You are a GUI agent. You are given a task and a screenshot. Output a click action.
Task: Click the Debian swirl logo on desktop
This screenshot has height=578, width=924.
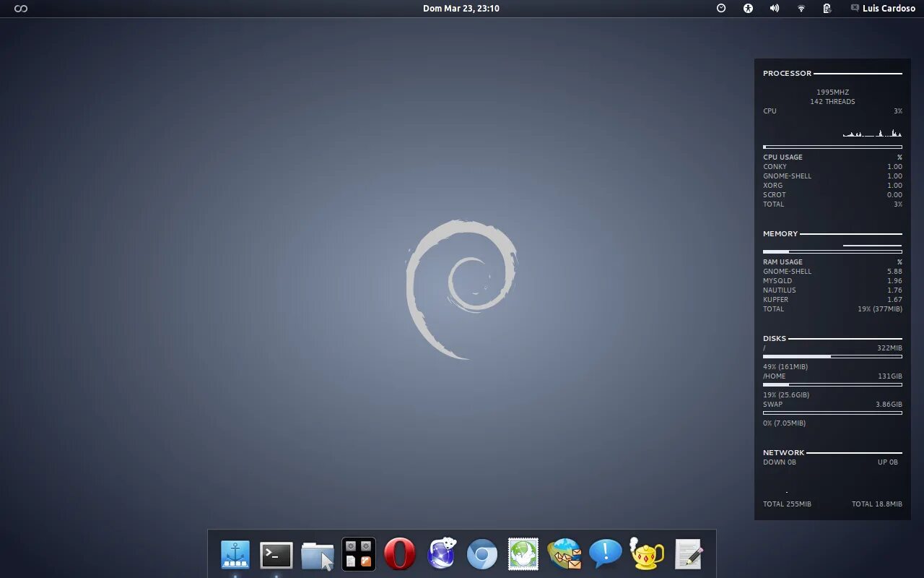point(461,290)
